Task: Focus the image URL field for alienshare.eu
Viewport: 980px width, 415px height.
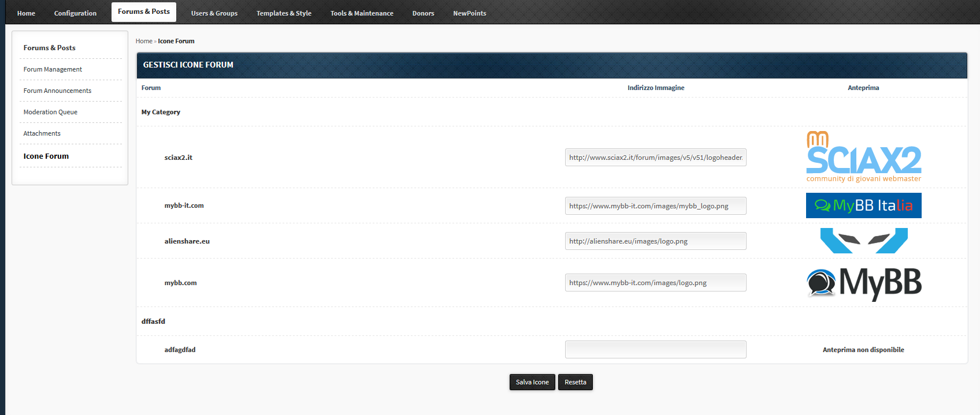Action: pyautogui.click(x=656, y=241)
